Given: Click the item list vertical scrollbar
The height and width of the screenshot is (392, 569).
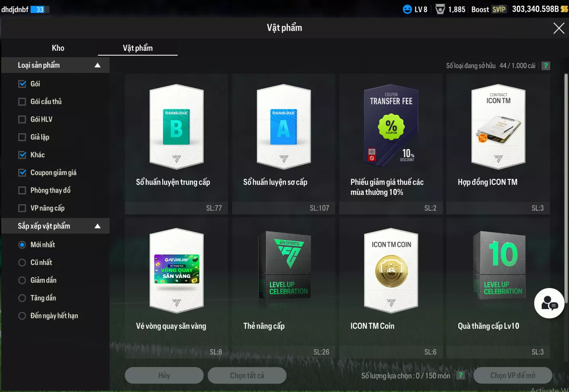Looking at the screenshot, I should point(566,187).
